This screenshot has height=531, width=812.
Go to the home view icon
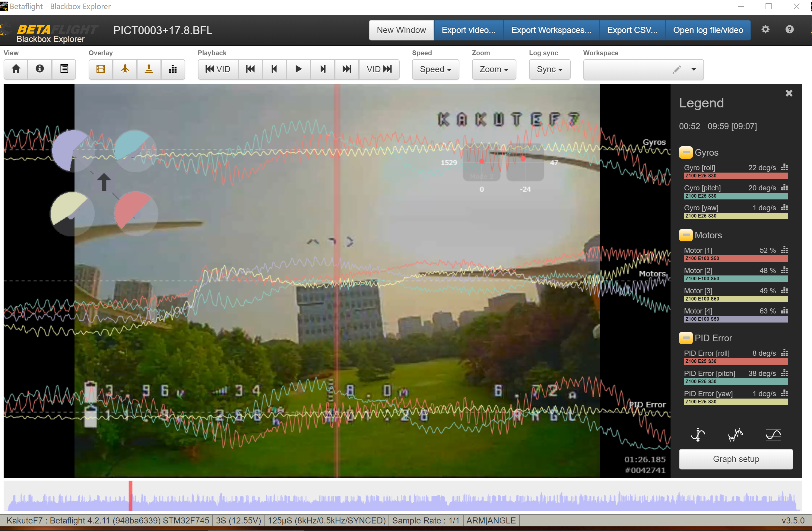coord(16,69)
